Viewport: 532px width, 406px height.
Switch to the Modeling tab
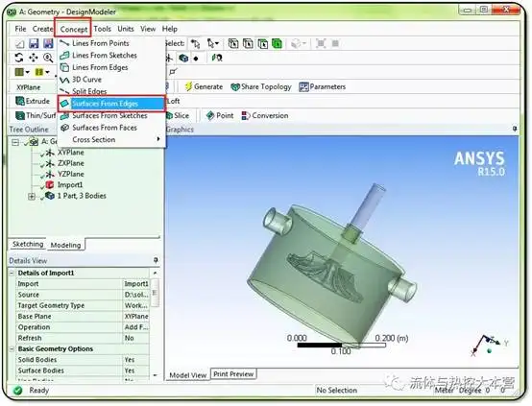click(x=65, y=245)
